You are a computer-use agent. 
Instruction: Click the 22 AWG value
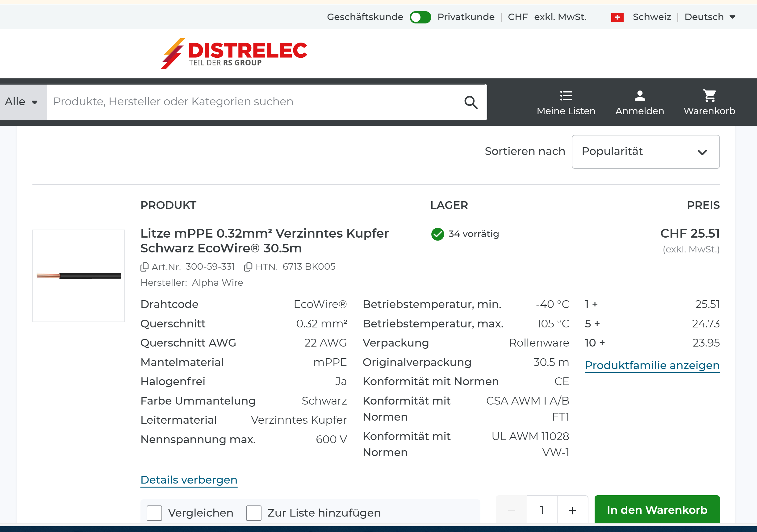point(325,343)
